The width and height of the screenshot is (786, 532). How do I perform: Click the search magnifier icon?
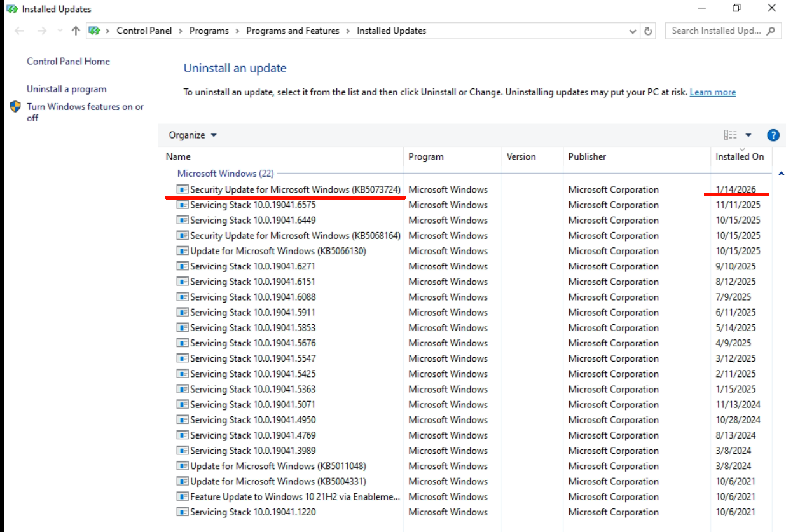click(x=771, y=31)
